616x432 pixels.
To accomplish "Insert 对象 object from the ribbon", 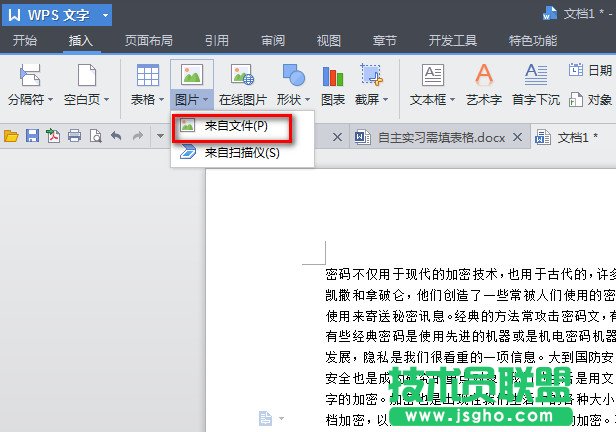I will pos(590,100).
